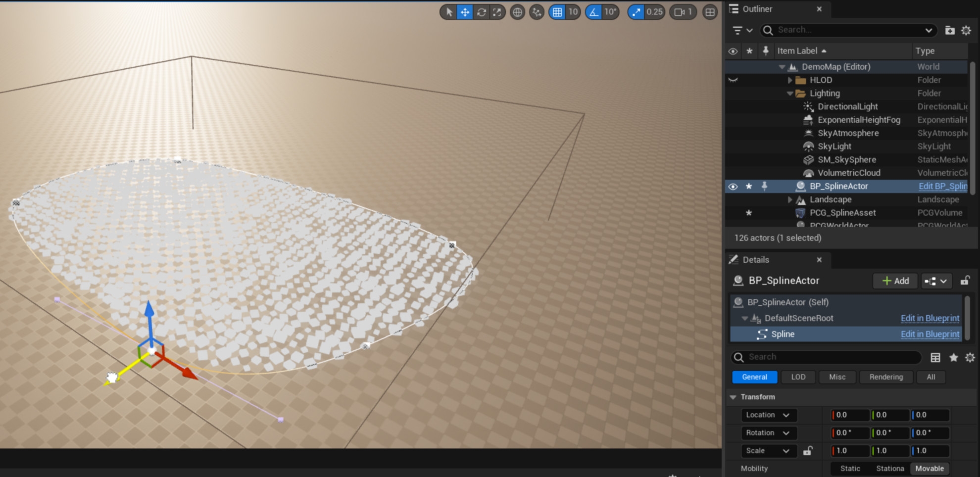Set mobility to Static
The width and height of the screenshot is (980, 477).
[x=850, y=469]
